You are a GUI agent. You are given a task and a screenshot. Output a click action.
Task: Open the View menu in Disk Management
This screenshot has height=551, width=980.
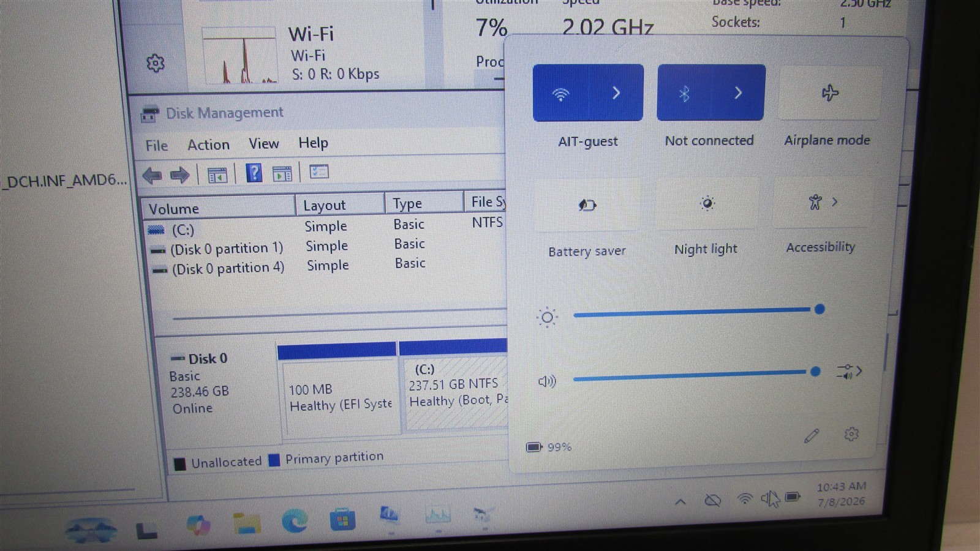263,143
